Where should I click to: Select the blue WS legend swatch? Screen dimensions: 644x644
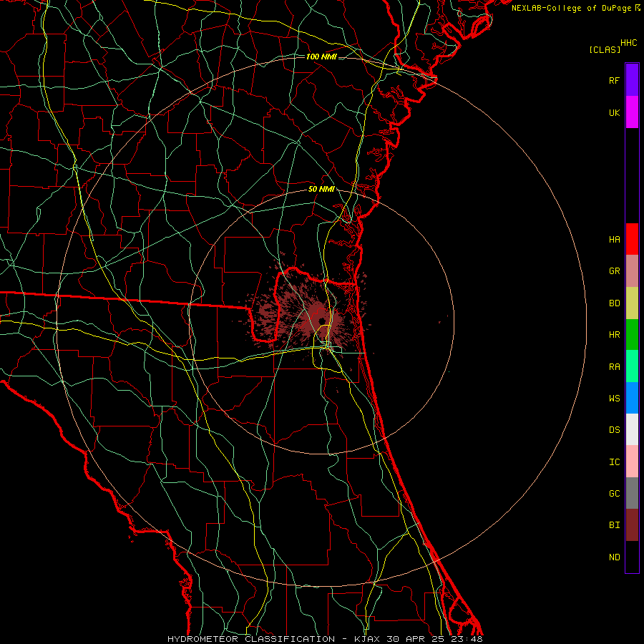[x=632, y=398]
